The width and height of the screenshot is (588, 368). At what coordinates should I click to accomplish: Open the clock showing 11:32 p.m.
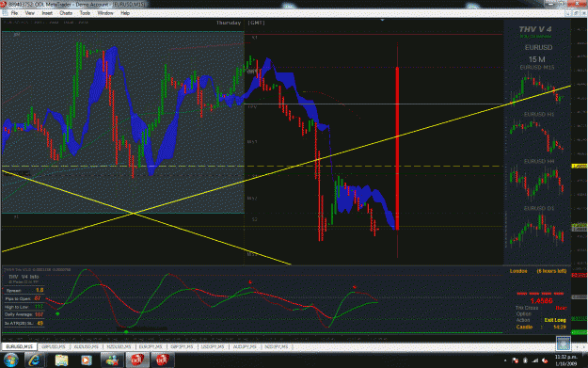click(x=566, y=360)
